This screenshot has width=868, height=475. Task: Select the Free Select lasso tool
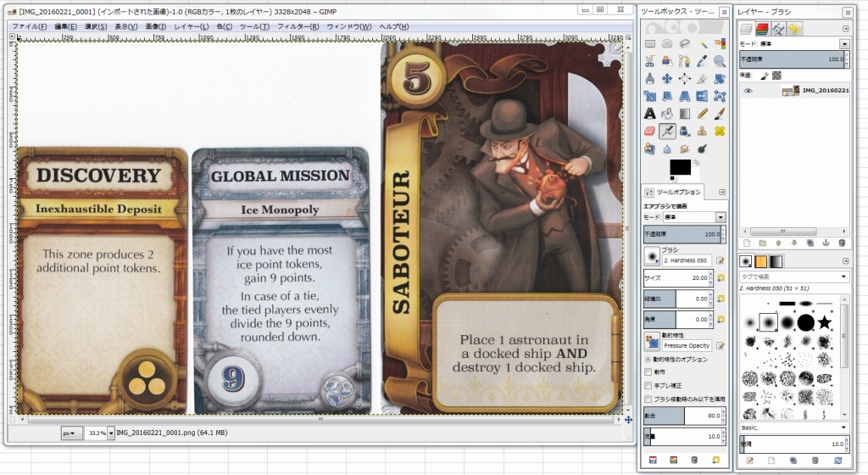(685, 44)
